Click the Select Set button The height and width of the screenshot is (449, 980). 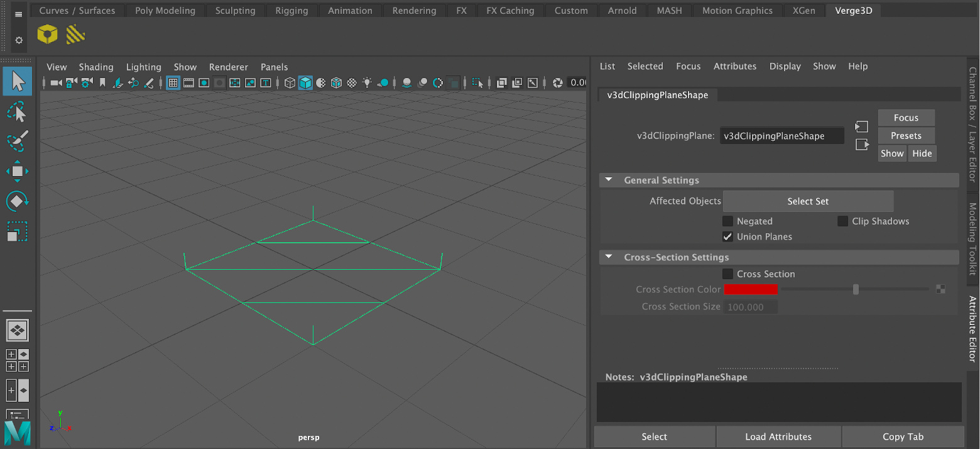(x=808, y=201)
